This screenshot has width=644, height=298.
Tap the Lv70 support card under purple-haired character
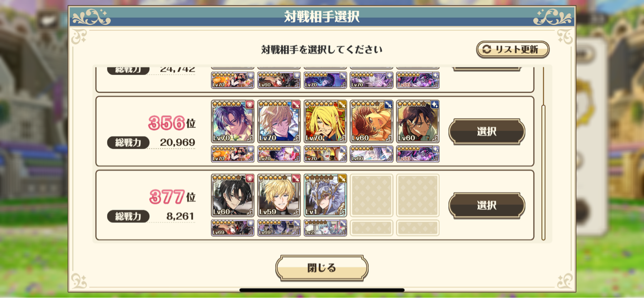(x=232, y=154)
